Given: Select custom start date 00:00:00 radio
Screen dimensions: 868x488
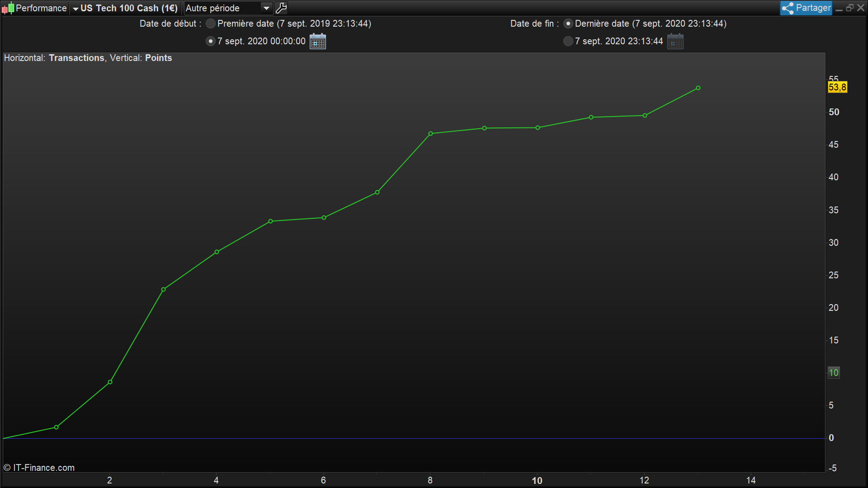Looking at the screenshot, I should tap(211, 42).
